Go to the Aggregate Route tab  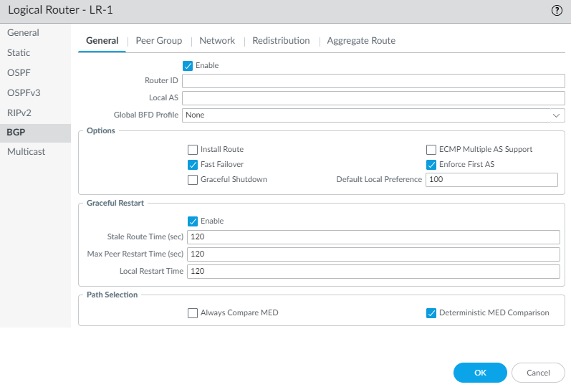[x=361, y=41]
